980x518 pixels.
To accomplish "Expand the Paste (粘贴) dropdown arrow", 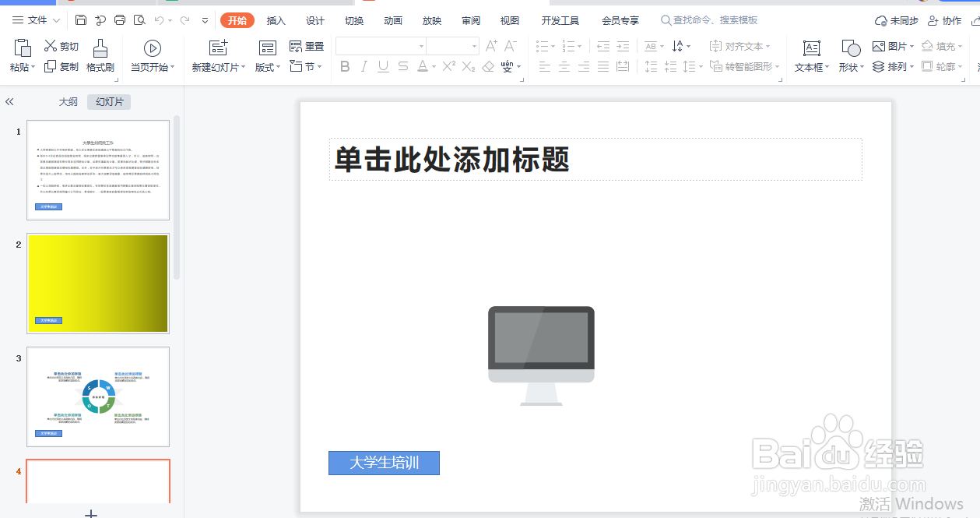I will tap(33, 67).
